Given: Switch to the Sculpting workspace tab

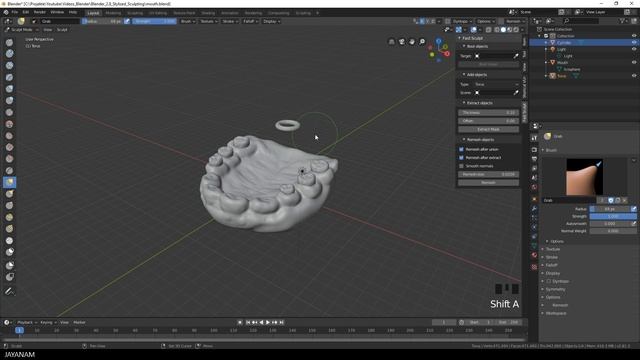Looking at the screenshot, I should 135,13.
